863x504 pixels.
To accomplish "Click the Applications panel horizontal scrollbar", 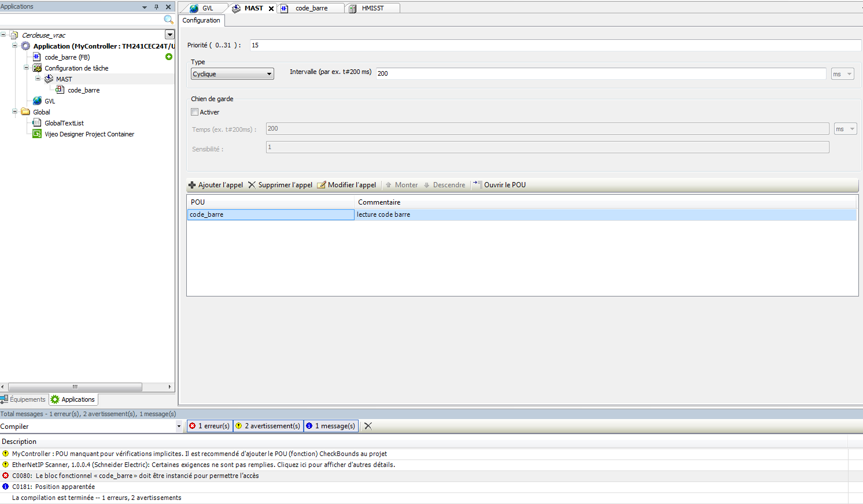I will (75, 387).
